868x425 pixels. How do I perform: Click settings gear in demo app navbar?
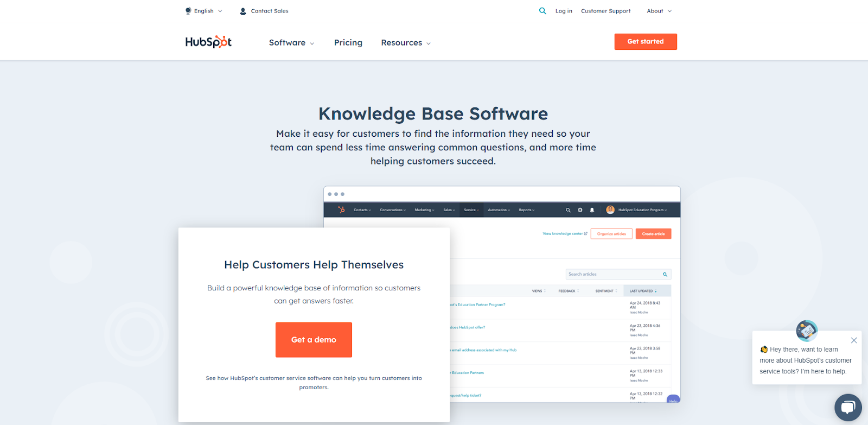coord(580,210)
